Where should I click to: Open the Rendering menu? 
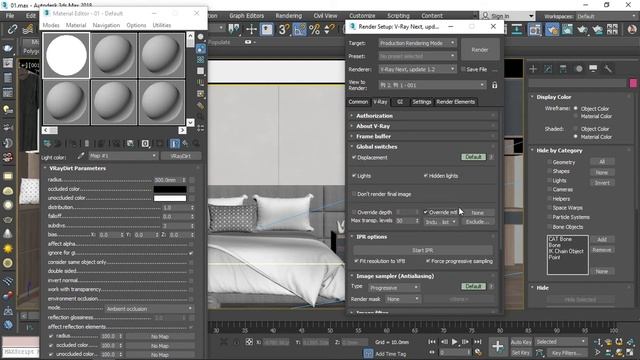tap(289, 16)
